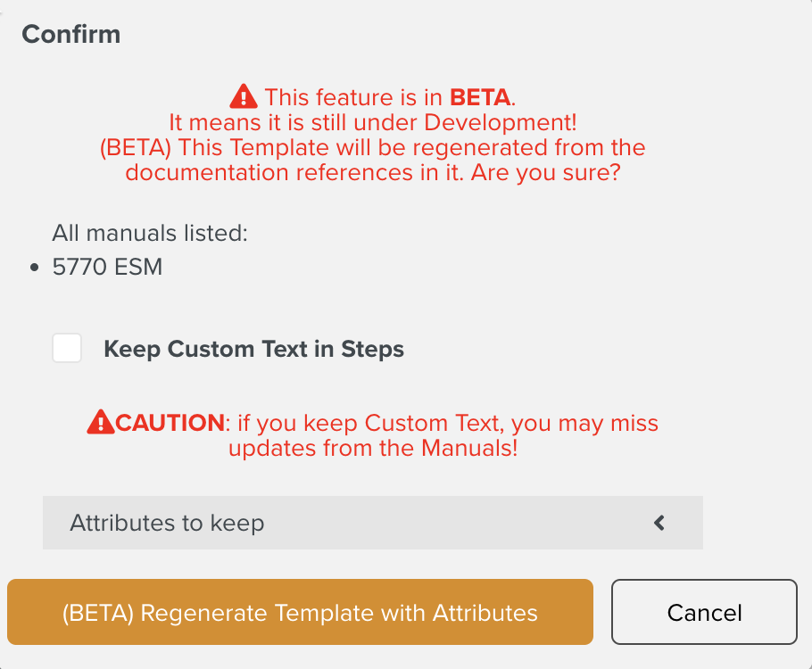
Task: Click the Confirm dialog title
Action: pos(70,34)
